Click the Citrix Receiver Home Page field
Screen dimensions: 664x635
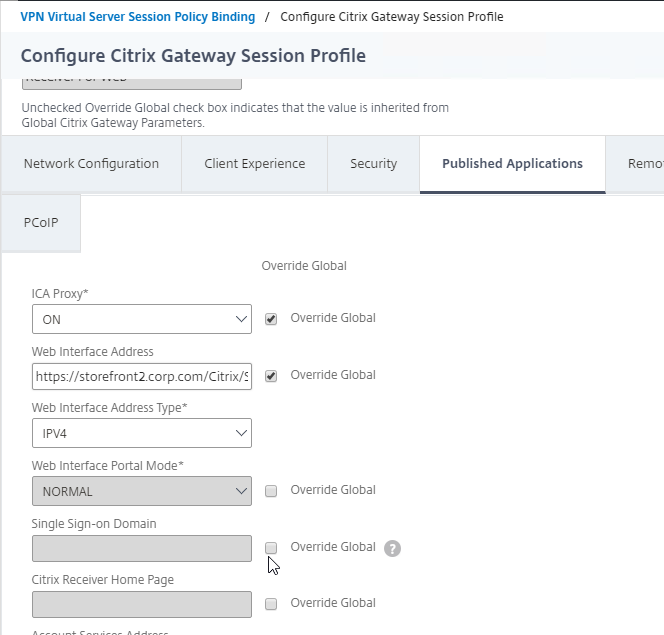point(142,605)
